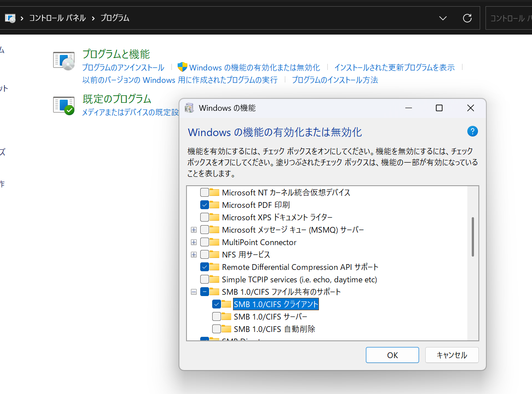The height and width of the screenshot is (394, 532).
Task: Open the Help question mark icon
Action: click(x=472, y=131)
